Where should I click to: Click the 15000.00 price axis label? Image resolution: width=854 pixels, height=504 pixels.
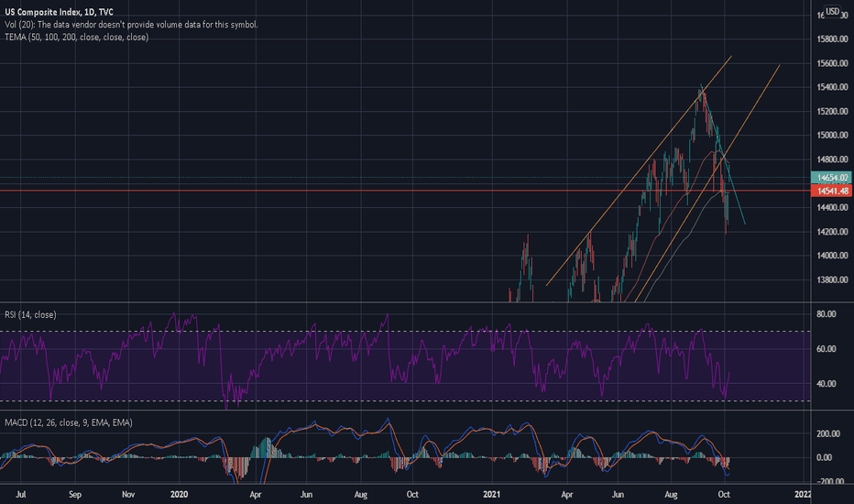[x=832, y=135]
